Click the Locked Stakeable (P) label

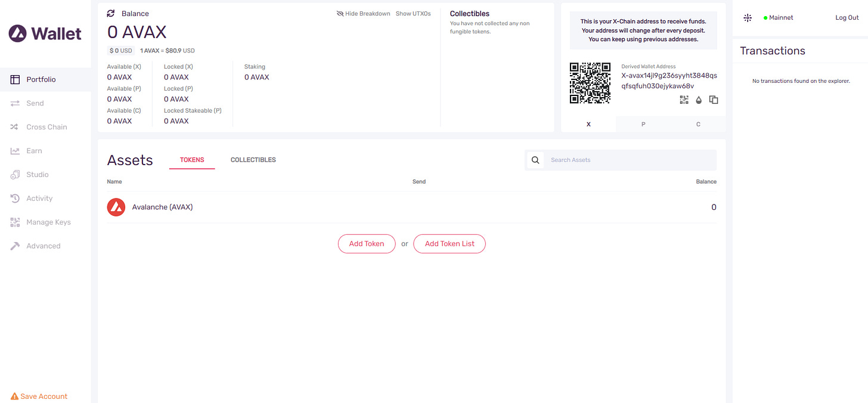coord(193,111)
